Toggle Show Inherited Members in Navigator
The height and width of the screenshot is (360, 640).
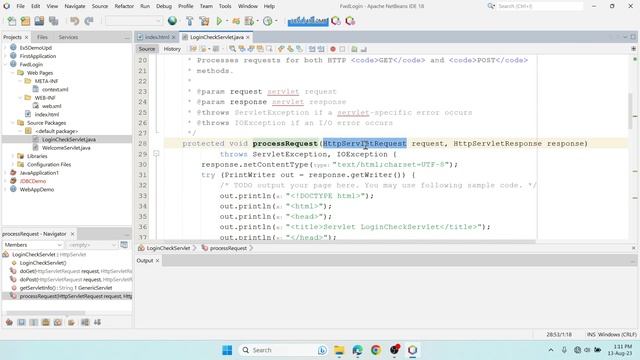(9, 322)
